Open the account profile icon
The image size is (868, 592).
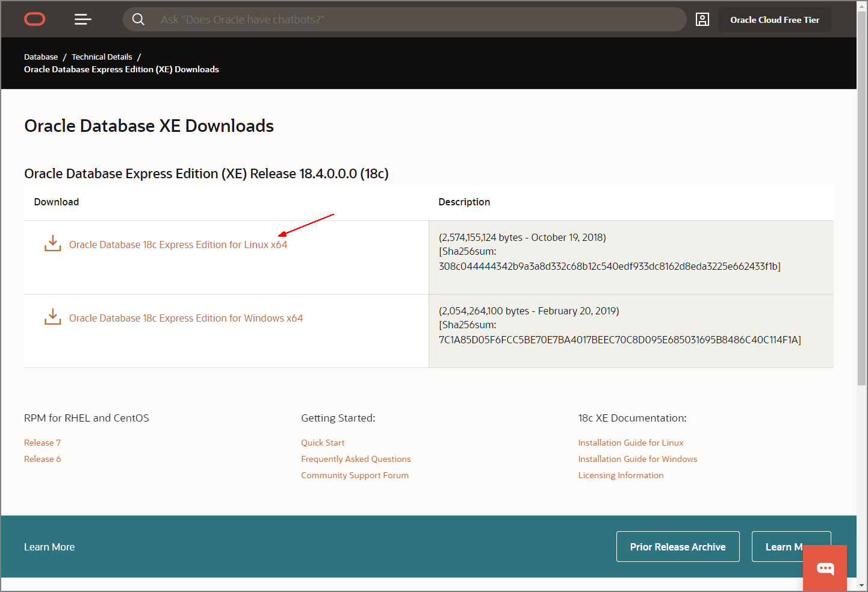point(702,19)
